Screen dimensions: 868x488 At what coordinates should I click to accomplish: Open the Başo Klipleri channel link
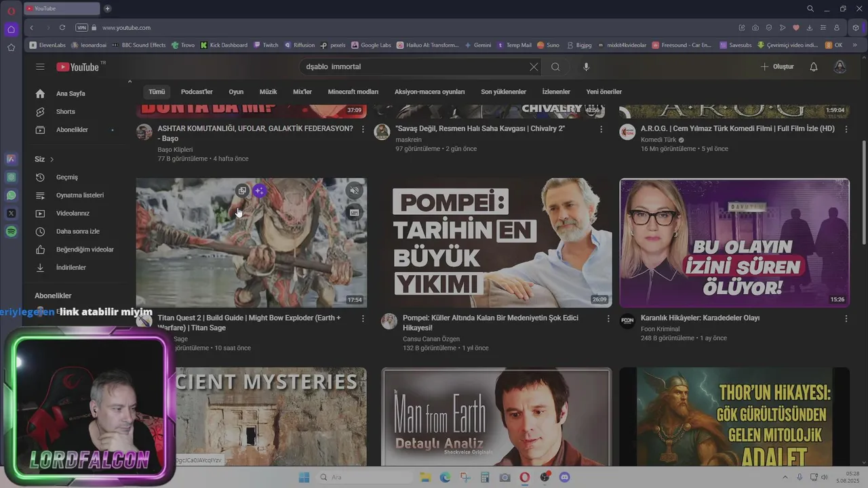point(175,150)
